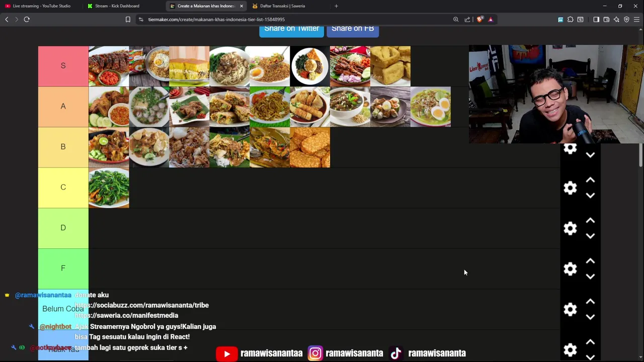Switch to YouTube Studio live streaming tab

41,6
